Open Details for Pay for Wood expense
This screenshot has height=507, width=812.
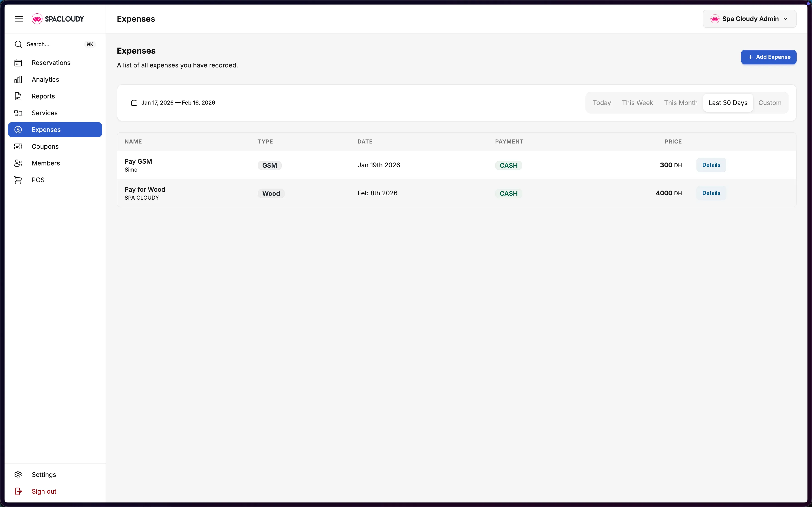711,193
